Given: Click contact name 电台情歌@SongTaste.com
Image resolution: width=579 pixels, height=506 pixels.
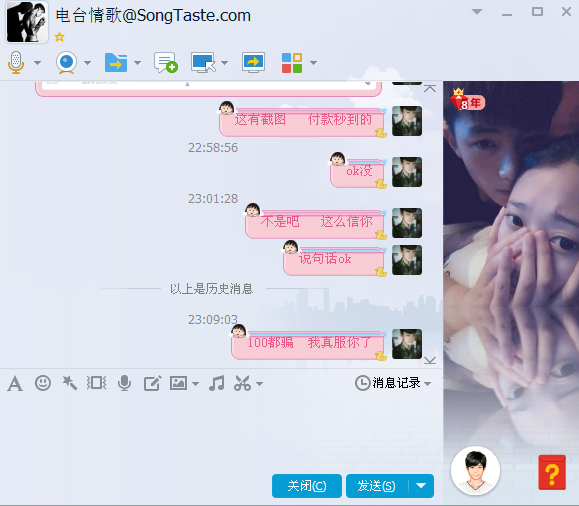Looking at the screenshot, I should (153, 16).
